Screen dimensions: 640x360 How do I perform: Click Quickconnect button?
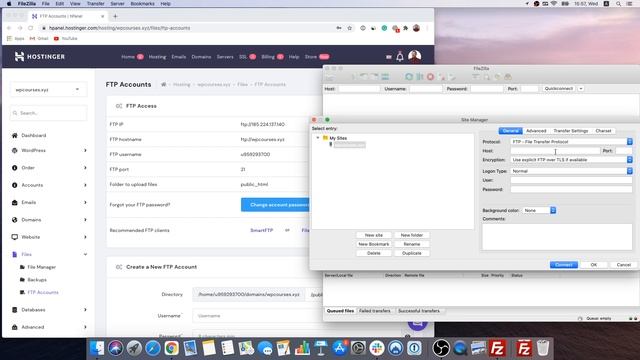click(558, 89)
